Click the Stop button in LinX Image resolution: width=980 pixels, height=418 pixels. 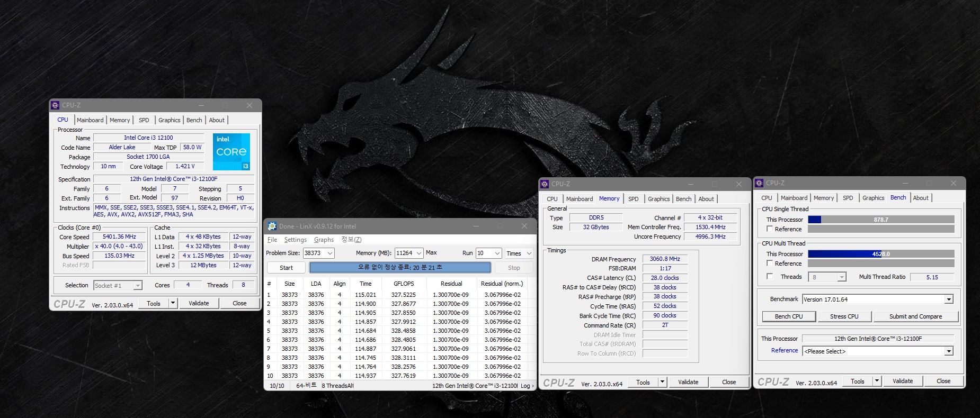point(514,268)
